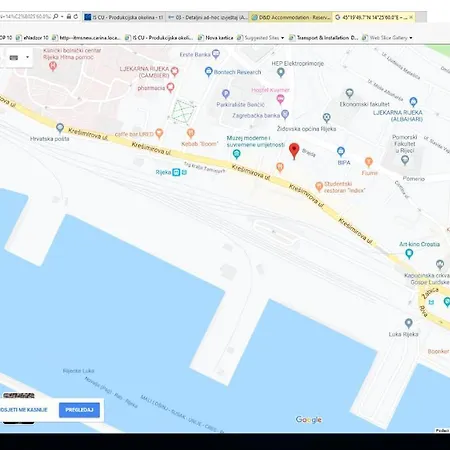
Task: Click Hrvatska pošta marker
Action: (60, 127)
